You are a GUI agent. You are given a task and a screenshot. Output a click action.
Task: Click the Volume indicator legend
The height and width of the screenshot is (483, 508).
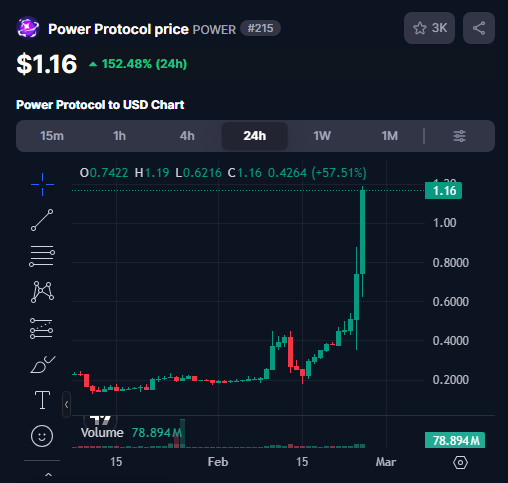click(131, 433)
